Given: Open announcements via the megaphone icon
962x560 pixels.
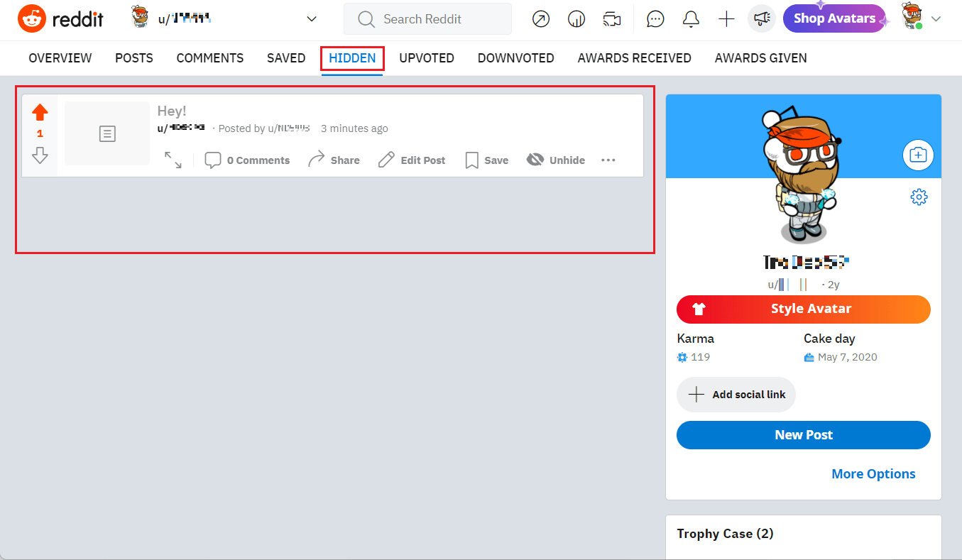Looking at the screenshot, I should (761, 18).
